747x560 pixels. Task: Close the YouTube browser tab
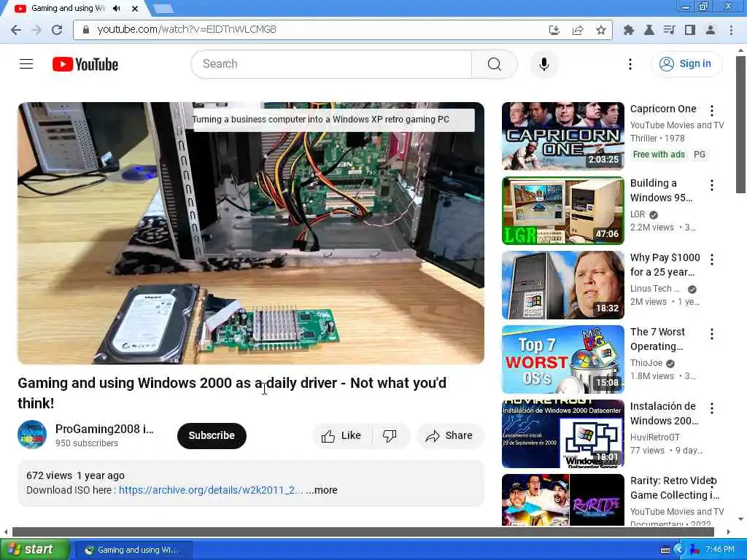tap(135, 9)
